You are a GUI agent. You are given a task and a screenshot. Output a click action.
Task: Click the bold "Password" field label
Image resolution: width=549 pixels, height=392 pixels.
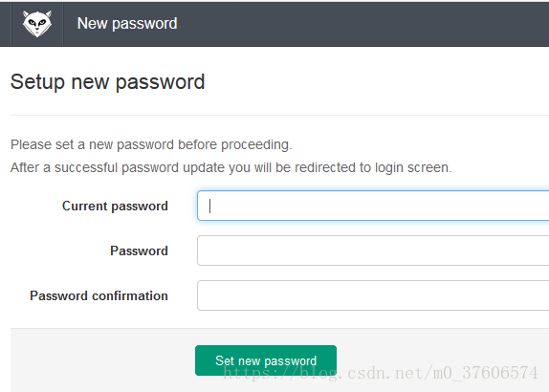click(139, 250)
